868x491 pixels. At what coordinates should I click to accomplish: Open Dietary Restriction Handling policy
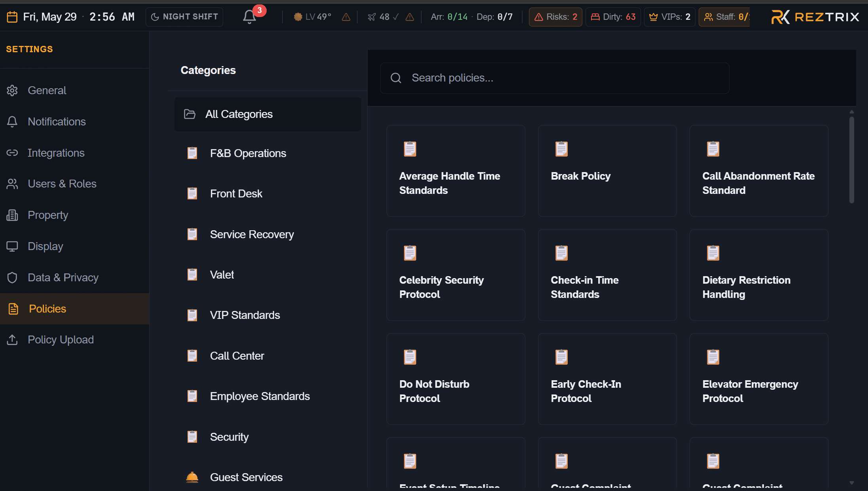[759, 275]
